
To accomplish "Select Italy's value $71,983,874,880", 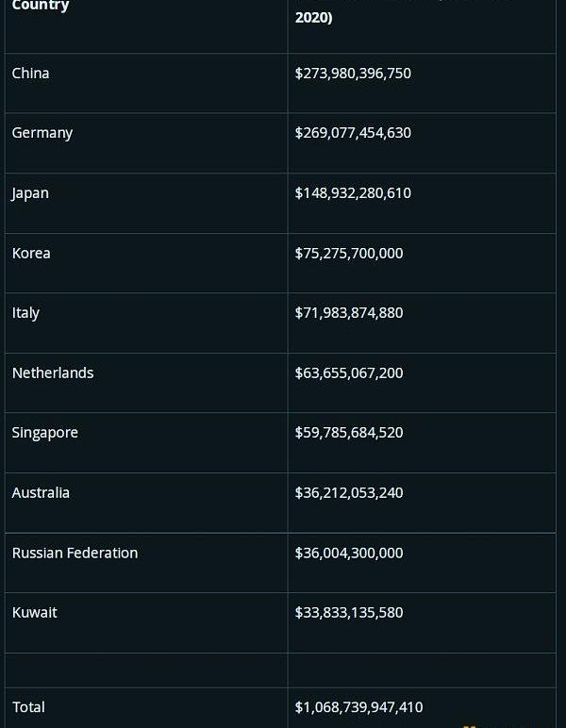I will pos(349,313).
